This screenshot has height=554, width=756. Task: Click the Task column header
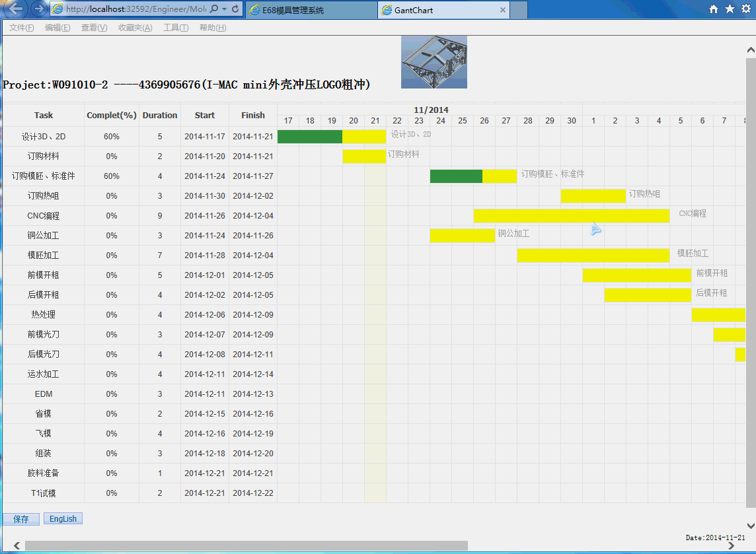point(44,115)
